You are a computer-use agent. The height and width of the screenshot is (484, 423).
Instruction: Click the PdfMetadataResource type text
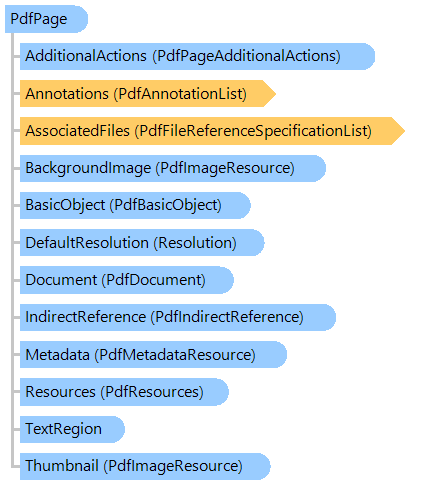(x=175, y=355)
